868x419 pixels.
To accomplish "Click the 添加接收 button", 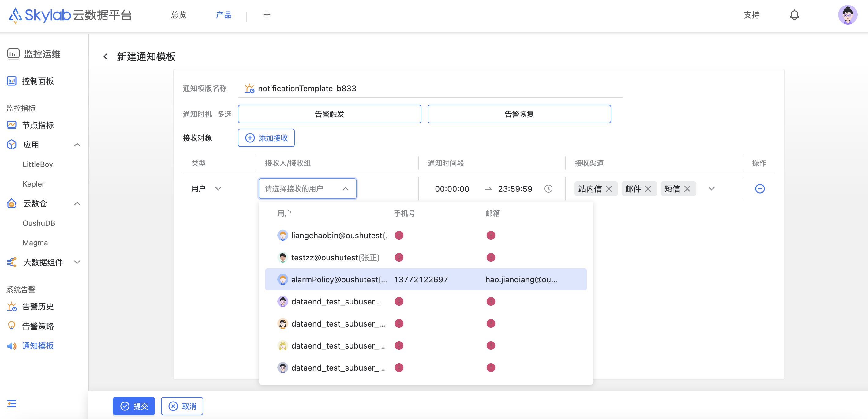I will (x=266, y=138).
